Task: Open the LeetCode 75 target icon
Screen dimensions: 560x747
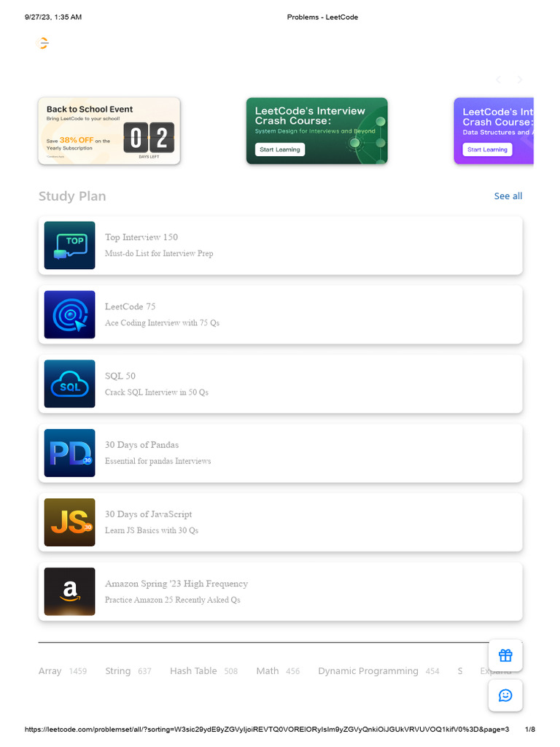Action: [69, 314]
